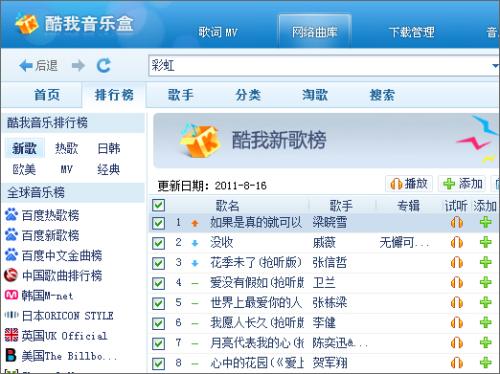Preview song 如果是真的就可以 with headphone icon
The width and height of the screenshot is (500, 374).
coord(457,222)
